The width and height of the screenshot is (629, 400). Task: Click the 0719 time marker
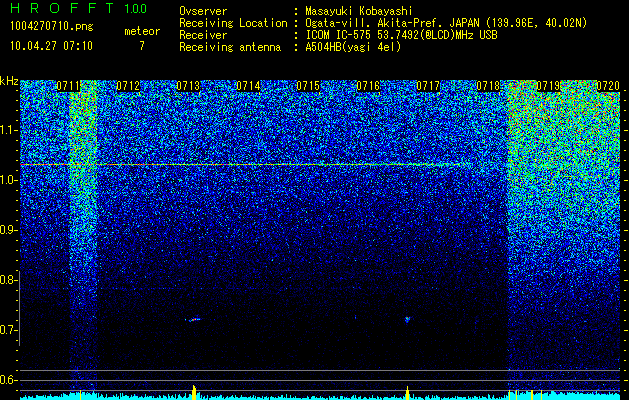coord(548,86)
